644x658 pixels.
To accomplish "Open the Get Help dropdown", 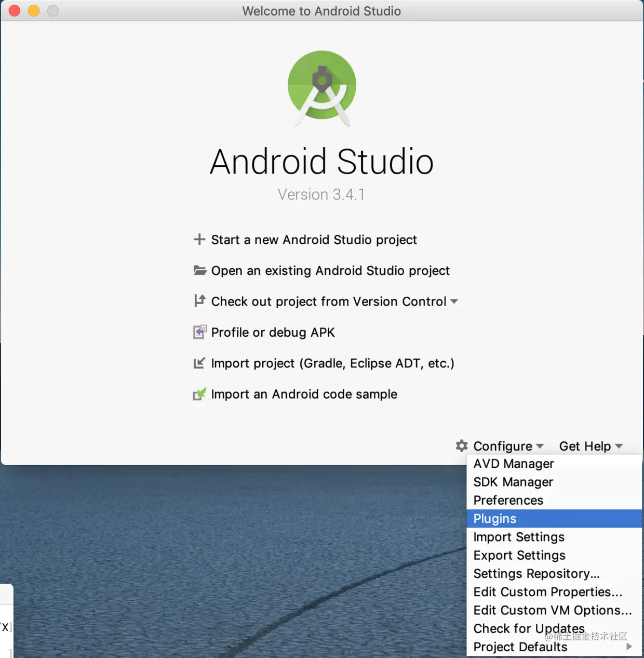I will [x=585, y=446].
